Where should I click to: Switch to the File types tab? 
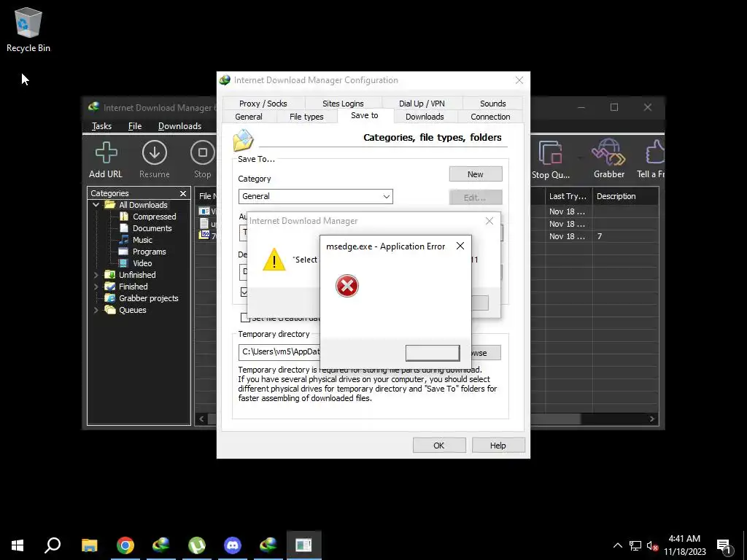tap(306, 117)
